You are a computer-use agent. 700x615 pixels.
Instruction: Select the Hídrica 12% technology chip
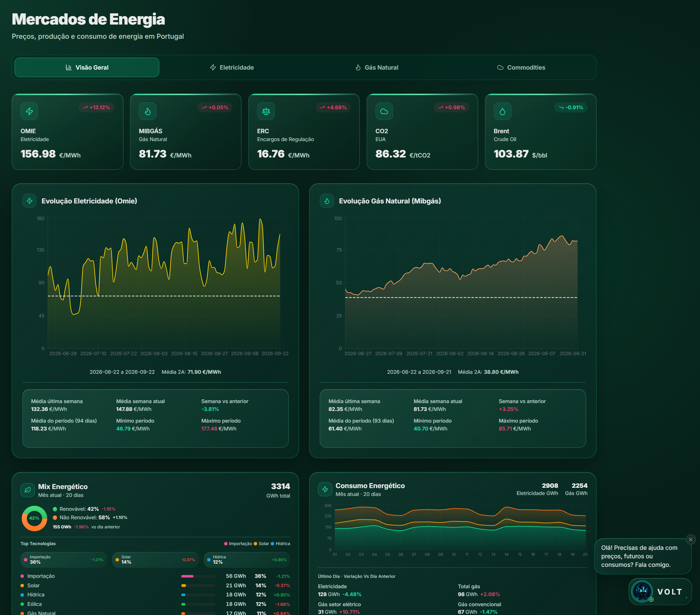tap(247, 560)
